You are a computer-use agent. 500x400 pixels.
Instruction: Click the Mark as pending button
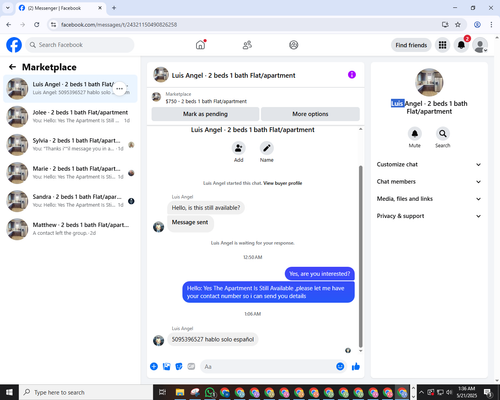coord(205,114)
